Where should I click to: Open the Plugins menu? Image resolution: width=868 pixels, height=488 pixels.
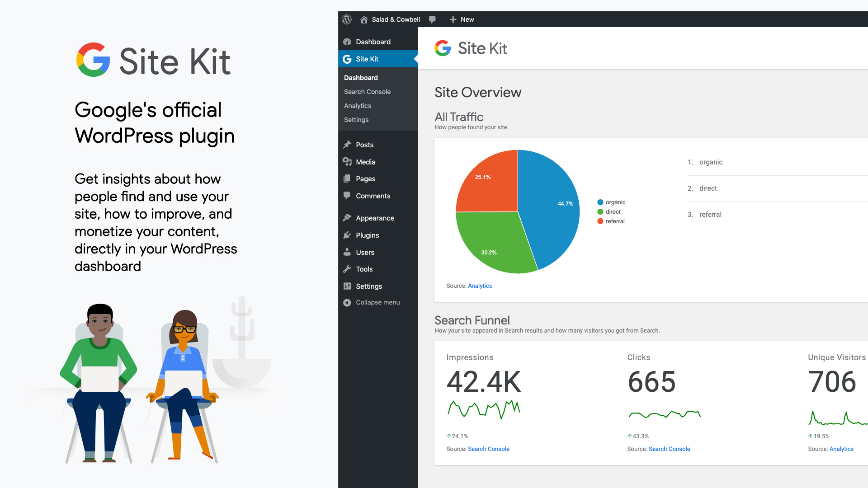coord(378,235)
